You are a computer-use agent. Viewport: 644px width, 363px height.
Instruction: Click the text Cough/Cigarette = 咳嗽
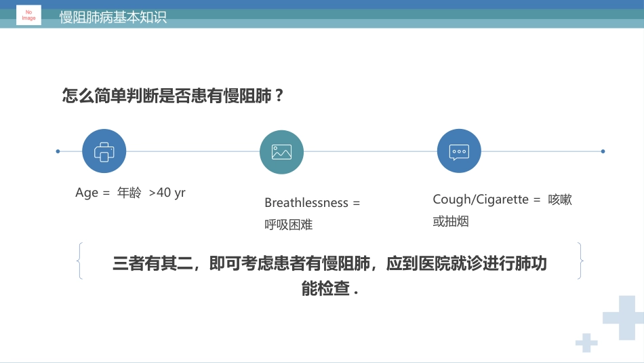click(502, 199)
